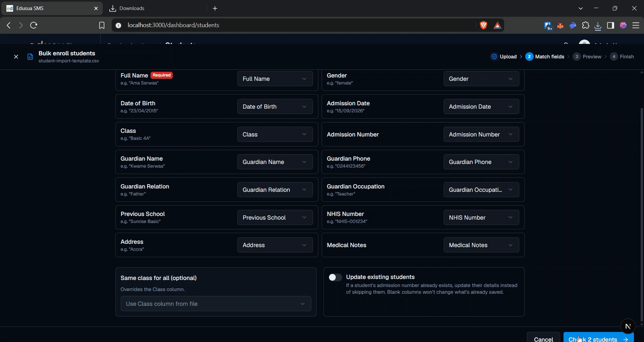Image resolution: width=644 pixels, height=342 pixels.
Task: Close the Bulk enroll students dialog
Action: tap(16, 57)
